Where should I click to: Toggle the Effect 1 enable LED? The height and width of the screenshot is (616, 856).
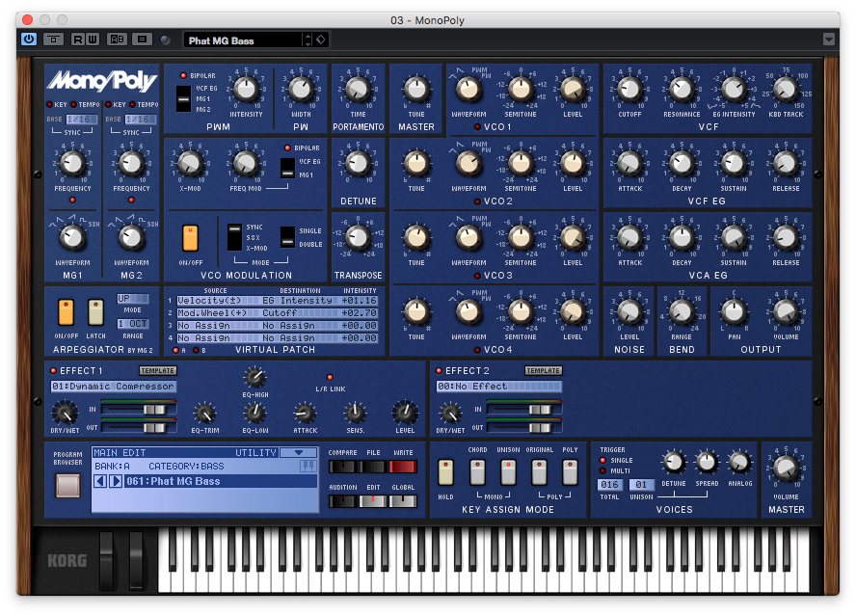click(x=54, y=371)
